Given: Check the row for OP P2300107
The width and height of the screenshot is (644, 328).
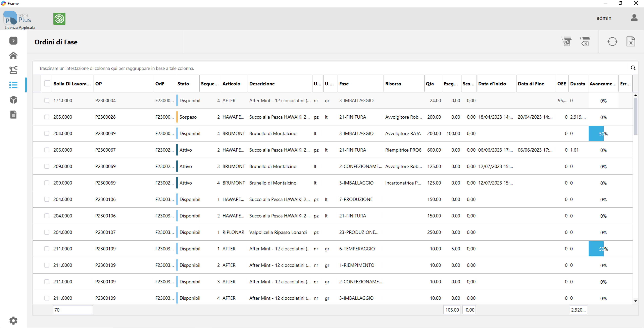Looking at the screenshot, I should tap(46, 232).
